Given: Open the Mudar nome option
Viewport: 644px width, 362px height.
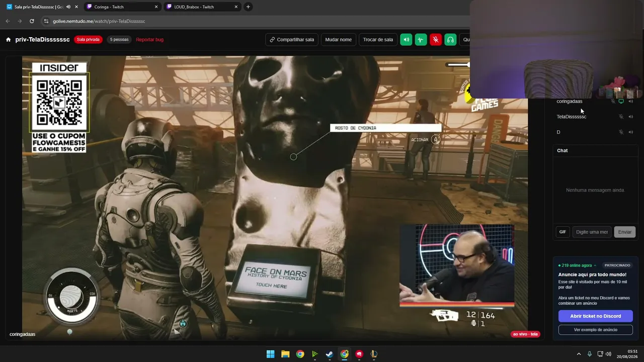Looking at the screenshot, I should (x=339, y=40).
